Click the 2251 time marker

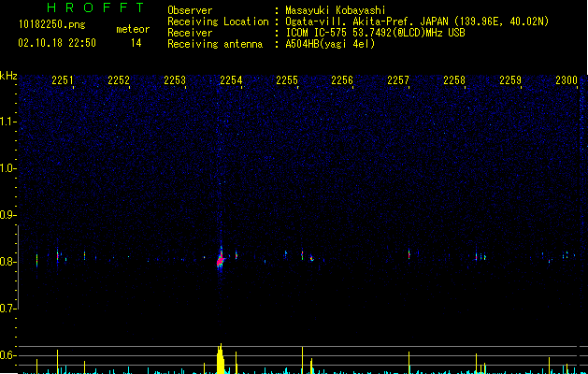[x=63, y=80]
